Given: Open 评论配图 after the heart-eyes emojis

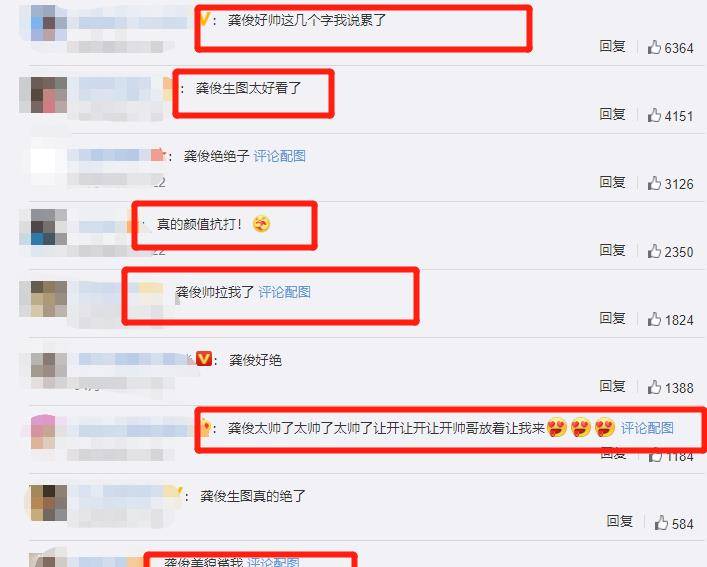Looking at the screenshot, I should click(647, 428).
